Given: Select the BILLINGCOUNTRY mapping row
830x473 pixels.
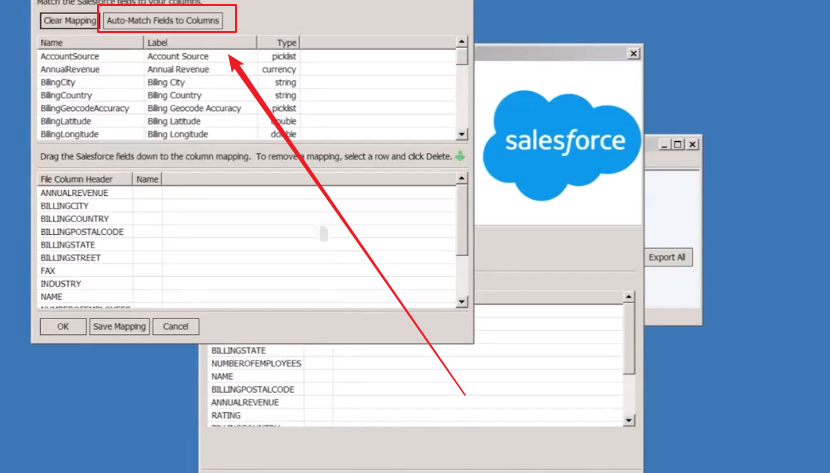Looking at the screenshot, I should [247, 219].
